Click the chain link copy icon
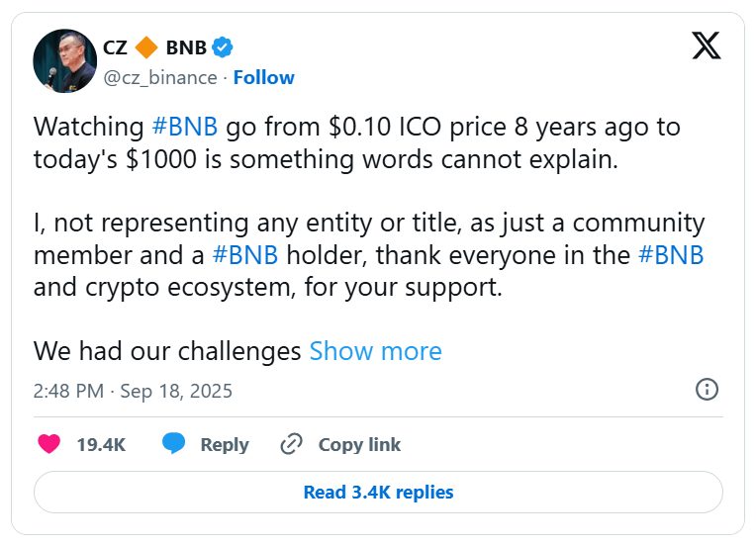Image resolution: width=756 pixels, height=545 pixels. point(291,444)
